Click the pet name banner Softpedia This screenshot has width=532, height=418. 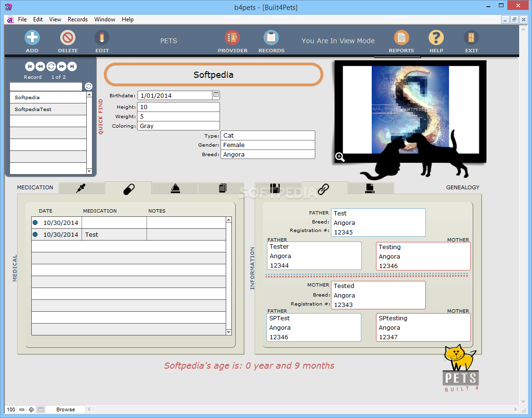pos(213,74)
